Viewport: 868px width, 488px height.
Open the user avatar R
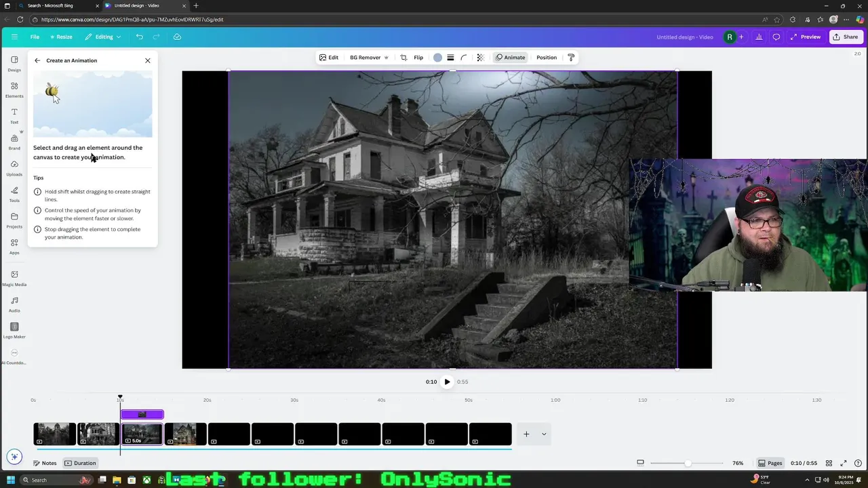pyautogui.click(x=730, y=37)
